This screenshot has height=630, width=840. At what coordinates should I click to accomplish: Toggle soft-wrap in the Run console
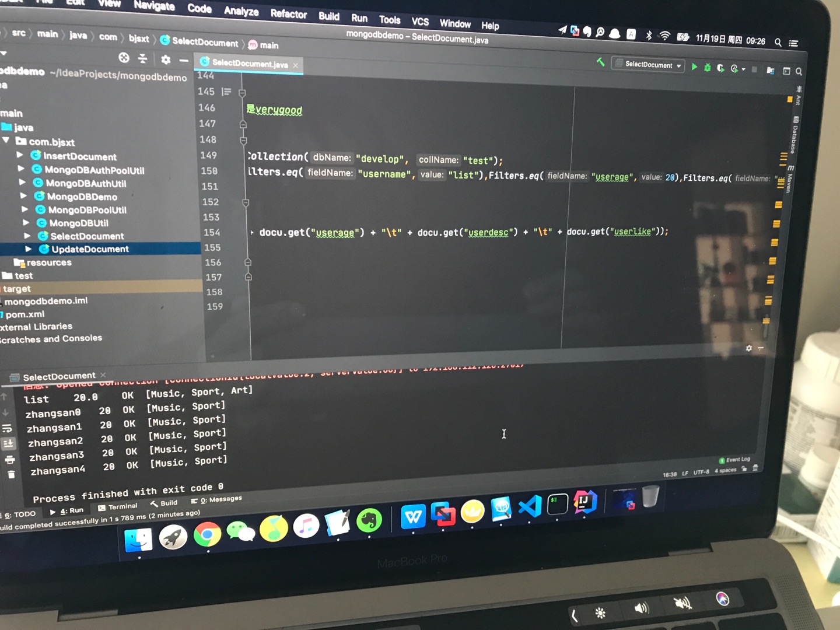(x=6, y=428)
